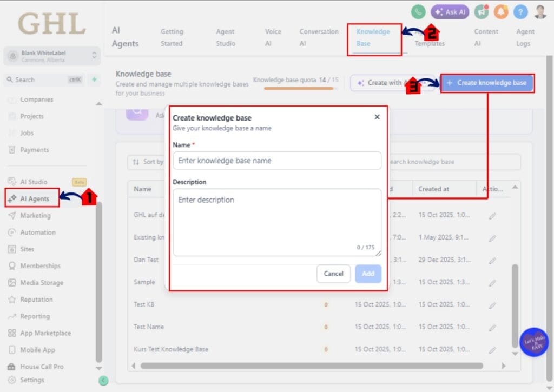Click the edit pencil for Test Name row
This screenshot has height=392, width=554.
point(492,328)
